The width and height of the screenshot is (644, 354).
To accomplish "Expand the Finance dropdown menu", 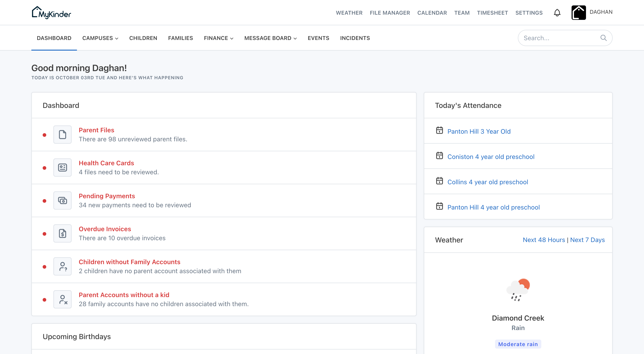I will [x=218, y=38].
